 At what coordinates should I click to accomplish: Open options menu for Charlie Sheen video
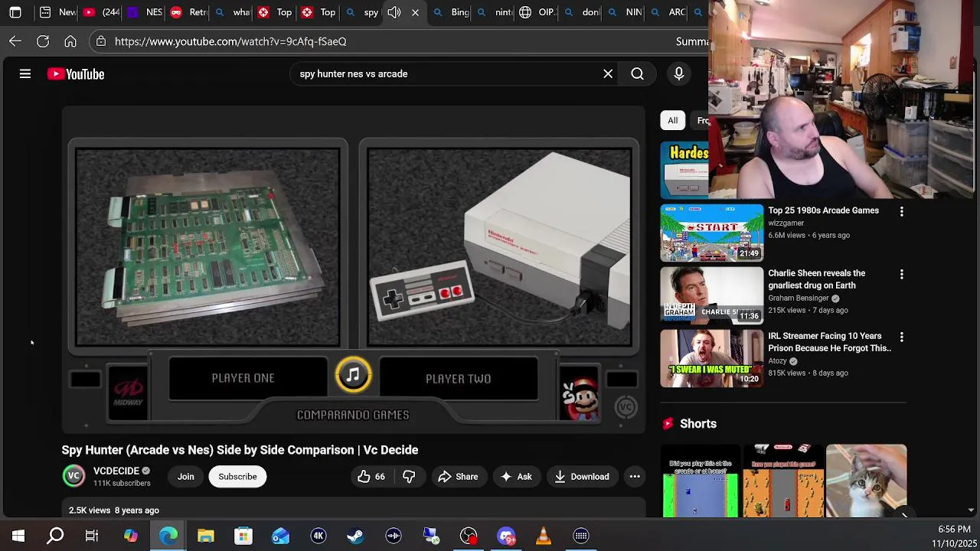901,274
